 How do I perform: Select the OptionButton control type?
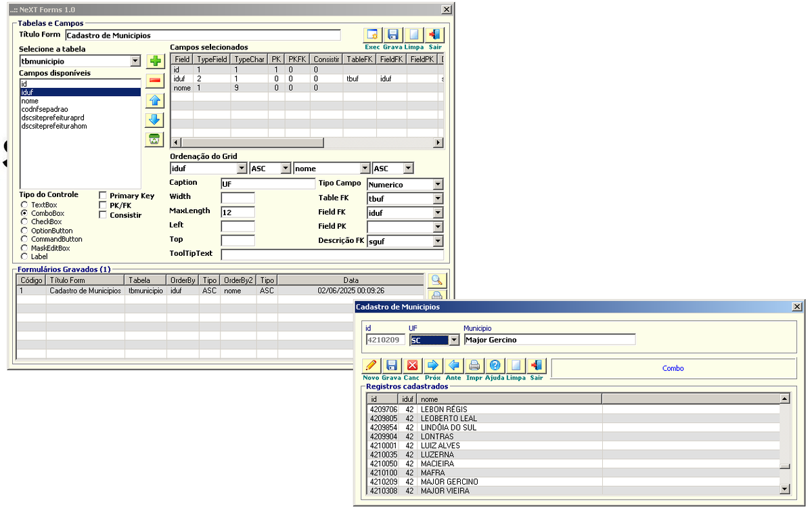pos(24,231)
